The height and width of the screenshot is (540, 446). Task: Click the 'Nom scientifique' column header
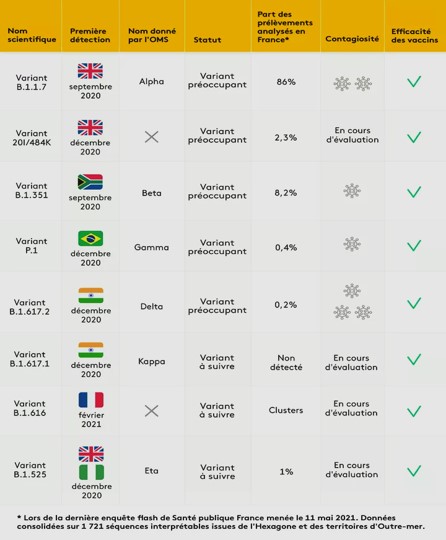32,35
